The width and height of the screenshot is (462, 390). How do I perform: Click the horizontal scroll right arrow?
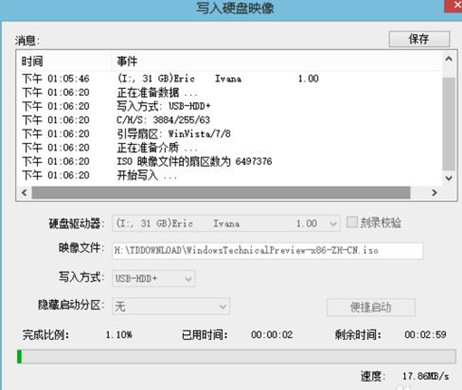coord(434,193)
